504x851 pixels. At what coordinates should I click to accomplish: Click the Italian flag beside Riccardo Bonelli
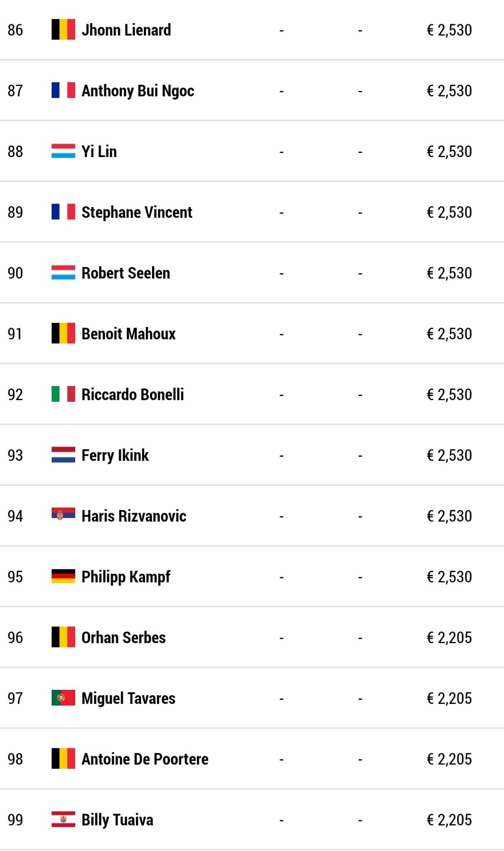pyautogui.click(x=63, y=394)
